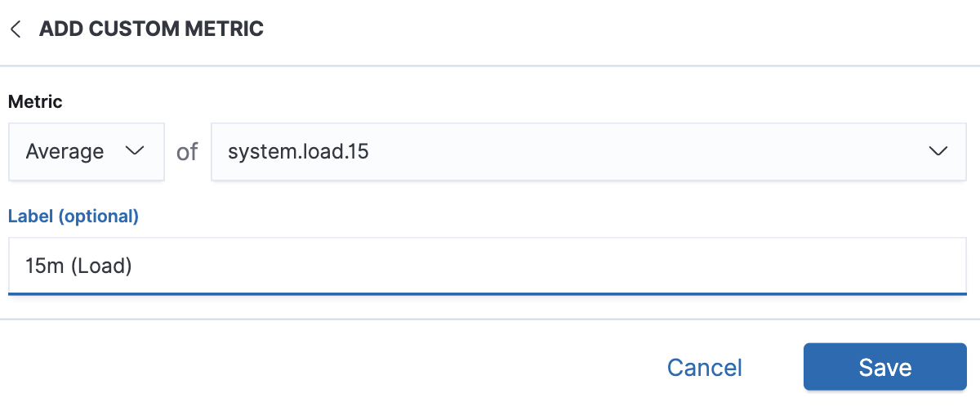Click the back arrow beside the title
This screenshot has width=980, height=407.
15,29
